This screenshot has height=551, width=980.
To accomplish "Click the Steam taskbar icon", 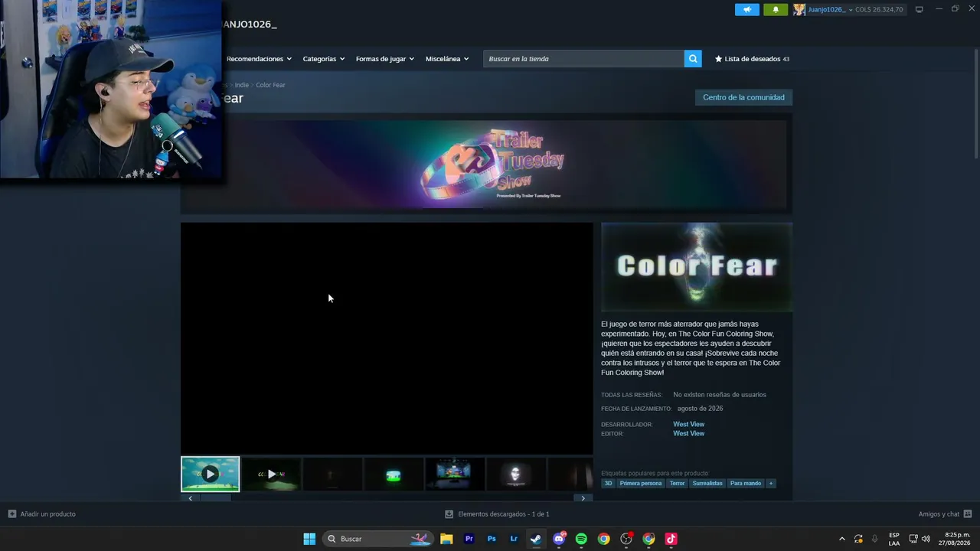I will [536, 539].
